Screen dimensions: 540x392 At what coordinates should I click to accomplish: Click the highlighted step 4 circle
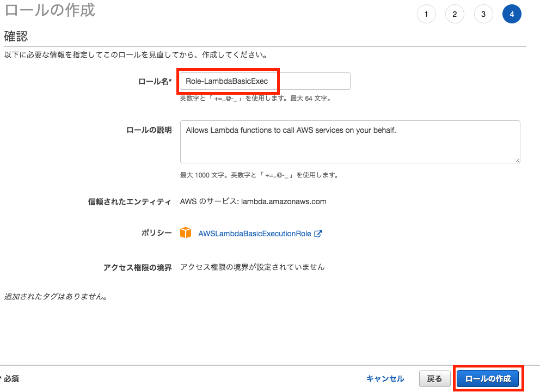(512, 14)
